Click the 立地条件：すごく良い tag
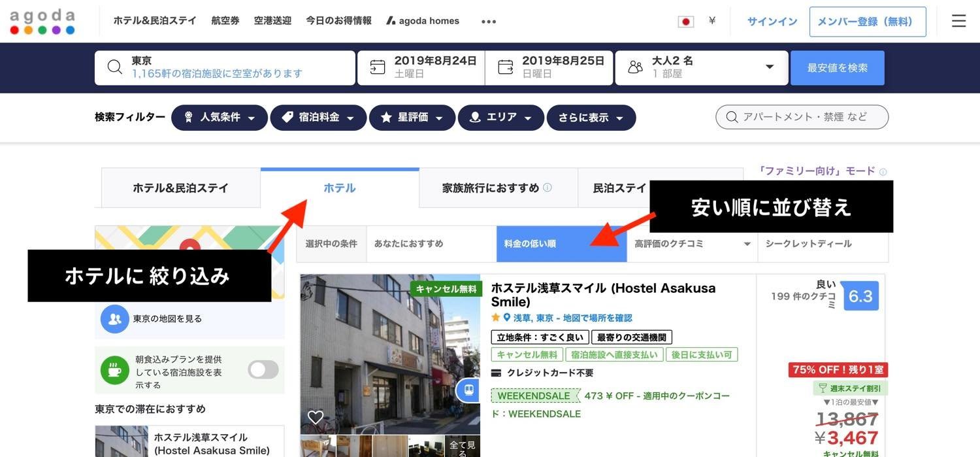This screenshot has height=457, width=980. click(540, 337)
